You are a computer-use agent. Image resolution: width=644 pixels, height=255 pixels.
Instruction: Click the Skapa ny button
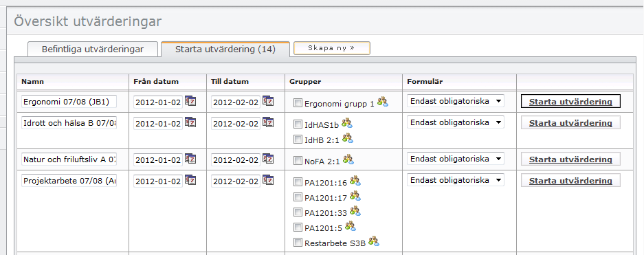click(332, 48)
